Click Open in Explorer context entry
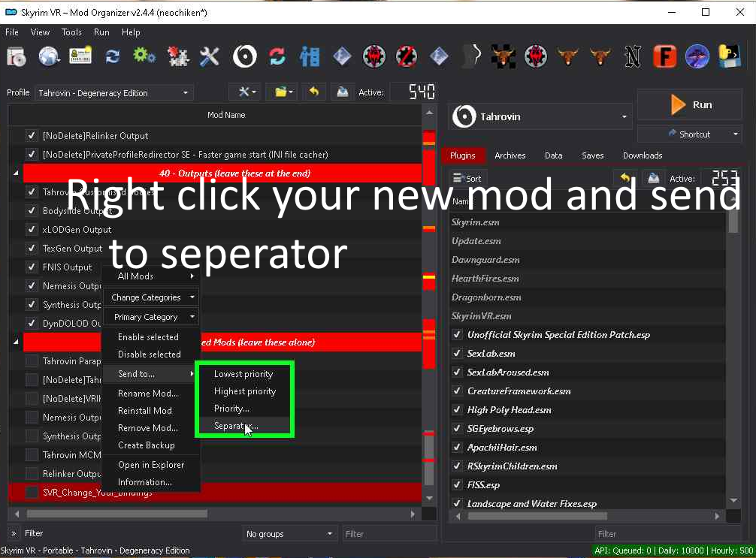 coord(151,465)
